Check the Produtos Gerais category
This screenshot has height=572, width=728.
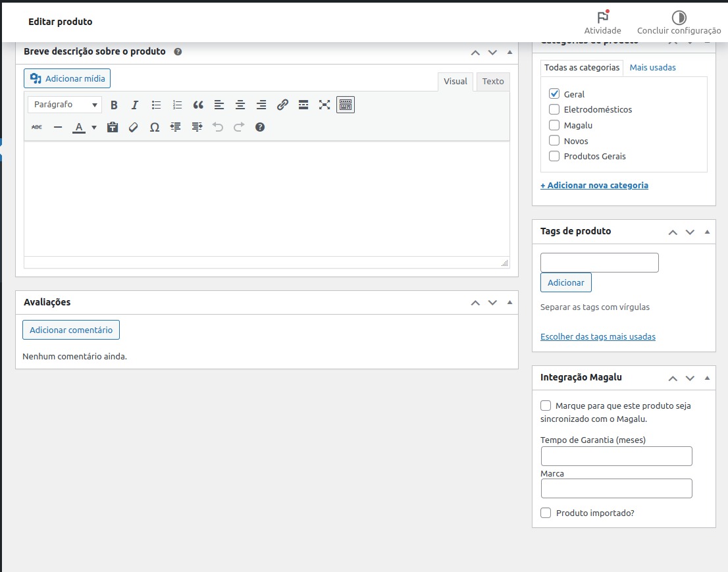click(x=554, y=157)
